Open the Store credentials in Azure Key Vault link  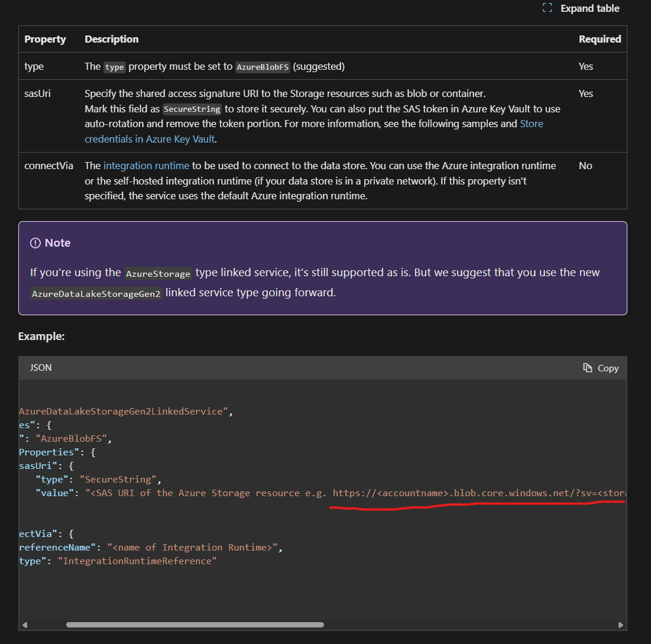(314, 131)
